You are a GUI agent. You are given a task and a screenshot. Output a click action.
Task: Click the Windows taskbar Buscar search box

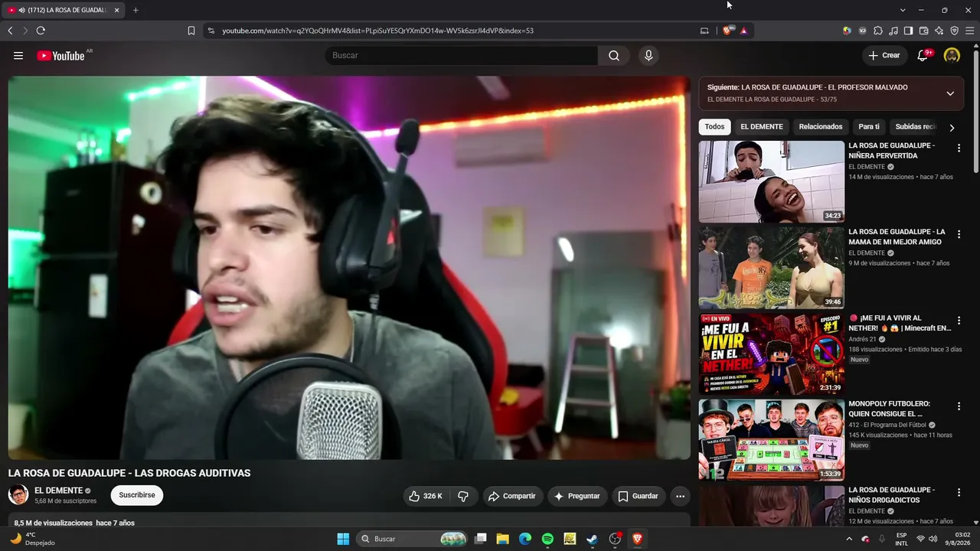413,539
